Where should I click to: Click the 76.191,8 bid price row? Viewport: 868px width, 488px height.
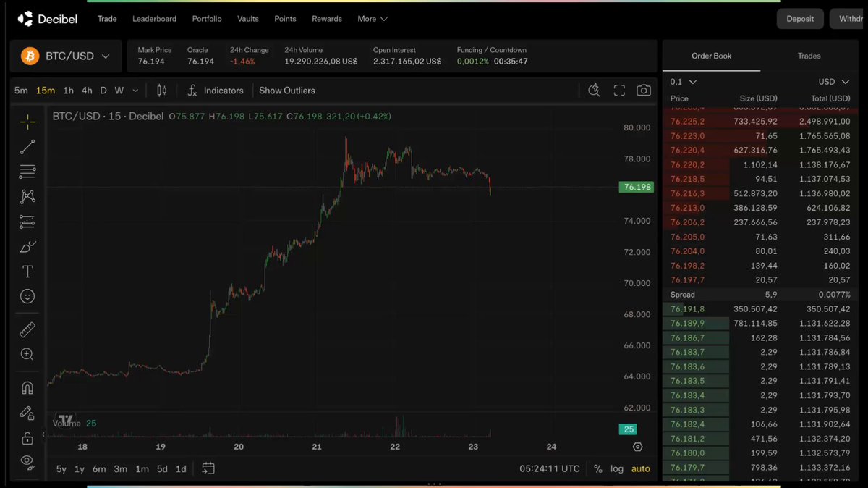click(x=760, y=309)
